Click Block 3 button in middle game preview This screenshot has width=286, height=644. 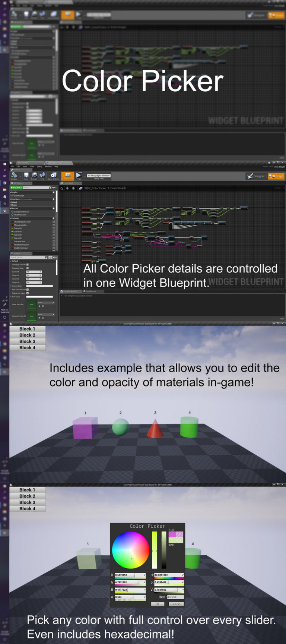[x=28, y=341]
